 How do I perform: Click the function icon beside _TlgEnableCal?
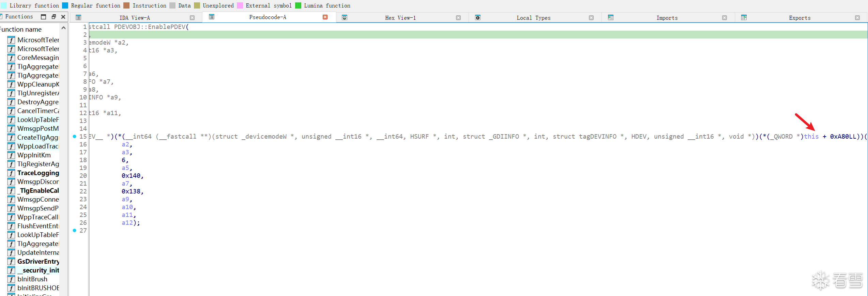pyautogui.click(x=11, y=191)
